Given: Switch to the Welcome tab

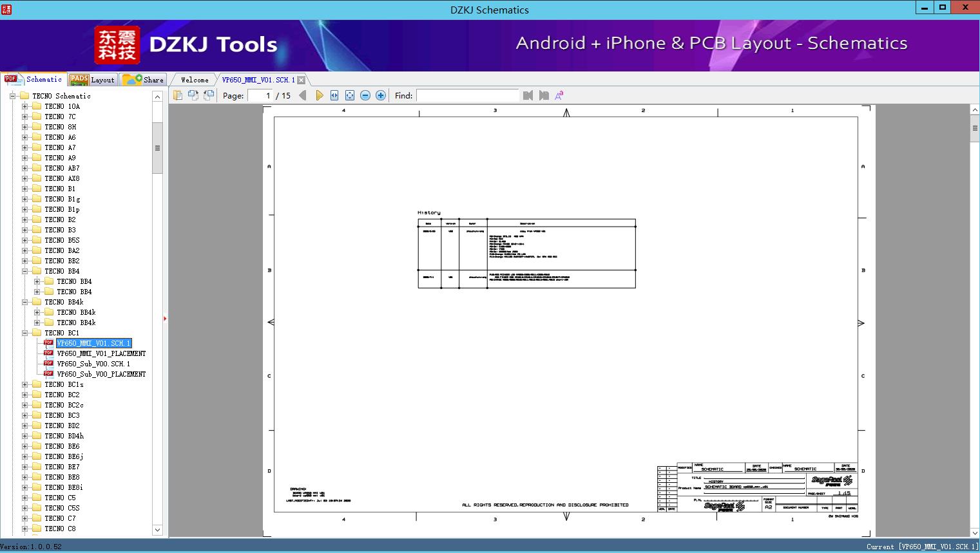Looking at the screenshot, I should (x=195, y=80).
